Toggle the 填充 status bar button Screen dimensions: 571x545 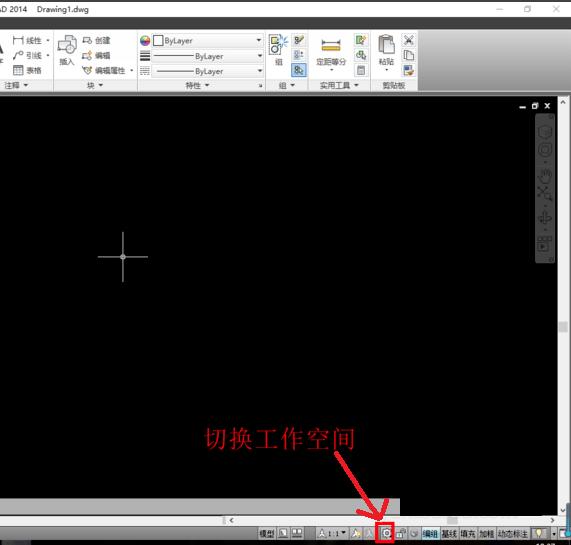coord(468,534)
